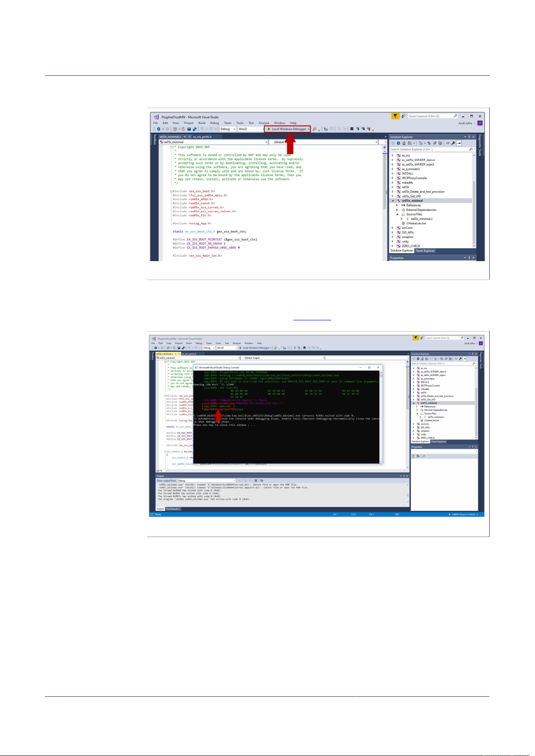Close the Output panel in lower window

[407, 476]
